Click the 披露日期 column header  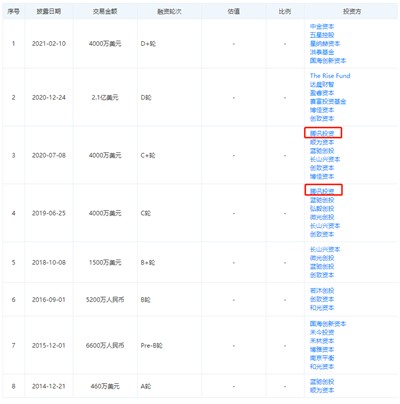[x=49, y=11]
